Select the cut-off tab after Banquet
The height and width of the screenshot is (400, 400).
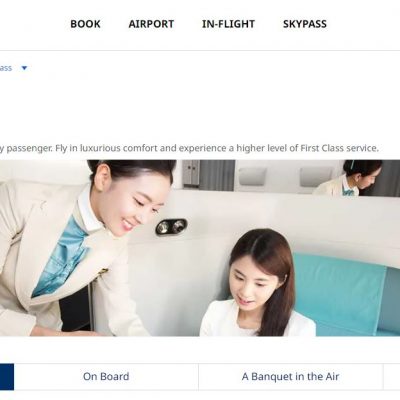coord(392,377)
